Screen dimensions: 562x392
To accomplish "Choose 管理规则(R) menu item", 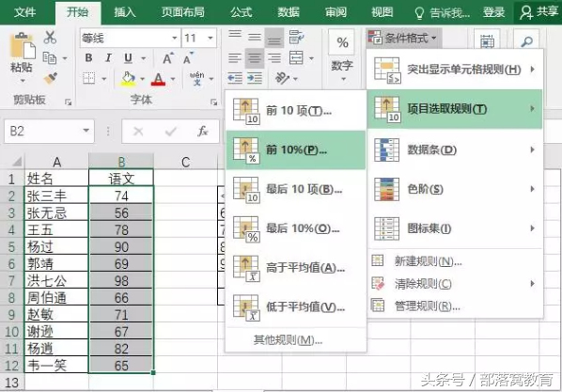I will pyautogui.click(x=455, y=306).
